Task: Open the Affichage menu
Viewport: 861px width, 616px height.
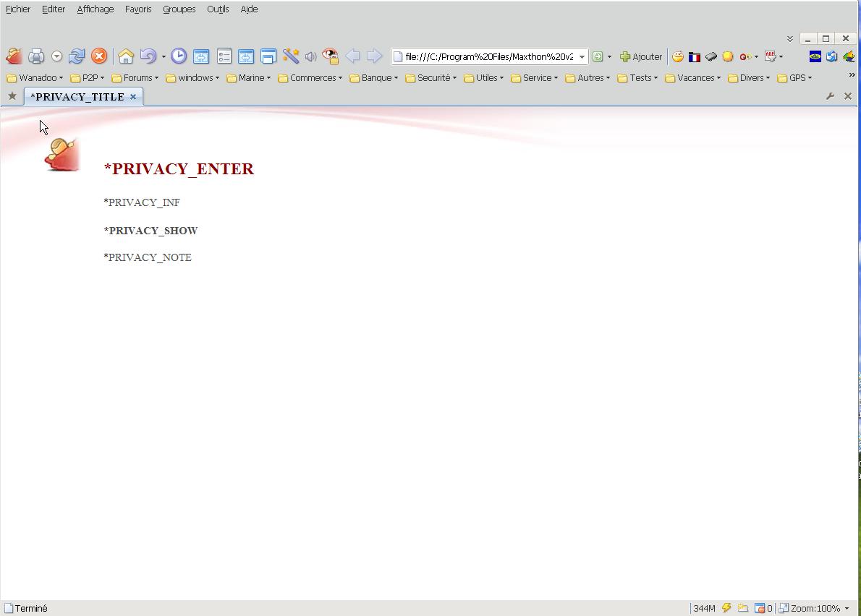Action: pyautogui.click(x=96, y=9)
